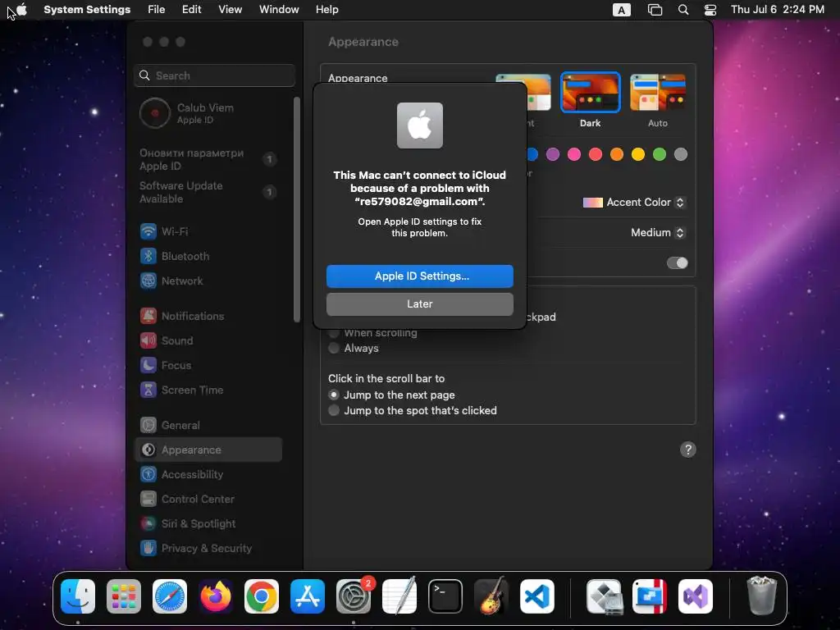Select Network in the sidebar
The height and width of the screenshot is (630, 840).
click(208, 281)
